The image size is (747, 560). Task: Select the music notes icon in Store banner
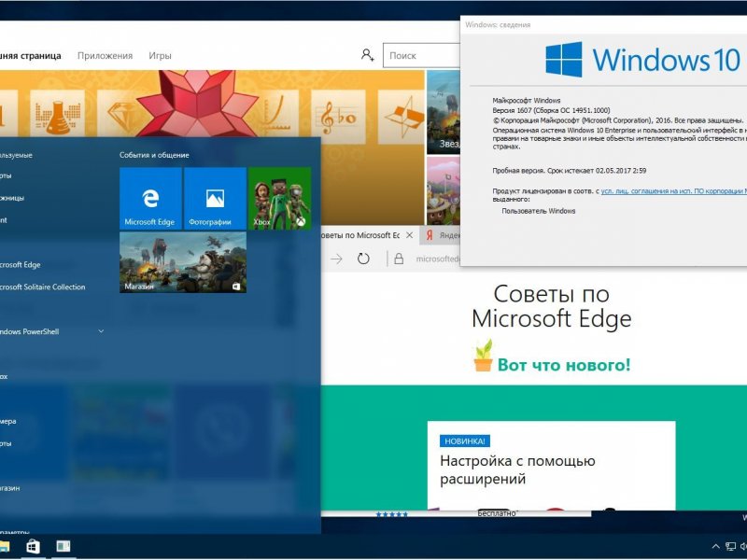tap(338, 117)
